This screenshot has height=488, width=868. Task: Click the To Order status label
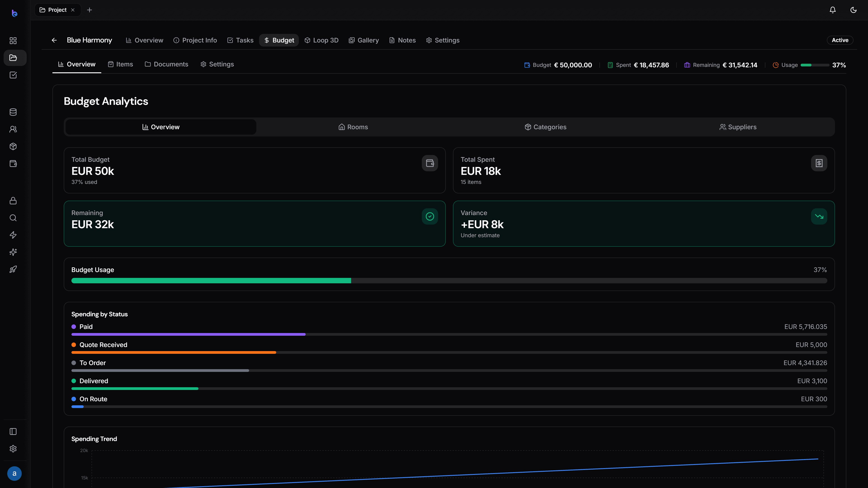click(x=92, y=363)
